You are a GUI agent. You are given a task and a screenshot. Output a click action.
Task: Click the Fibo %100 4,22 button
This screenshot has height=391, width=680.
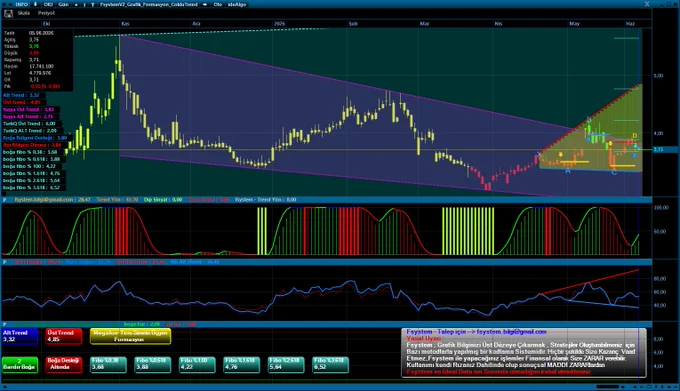coord(197,364)
